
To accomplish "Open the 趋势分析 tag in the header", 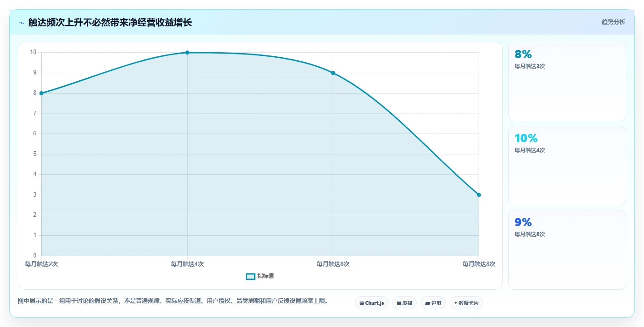I will tap(613, 22).
